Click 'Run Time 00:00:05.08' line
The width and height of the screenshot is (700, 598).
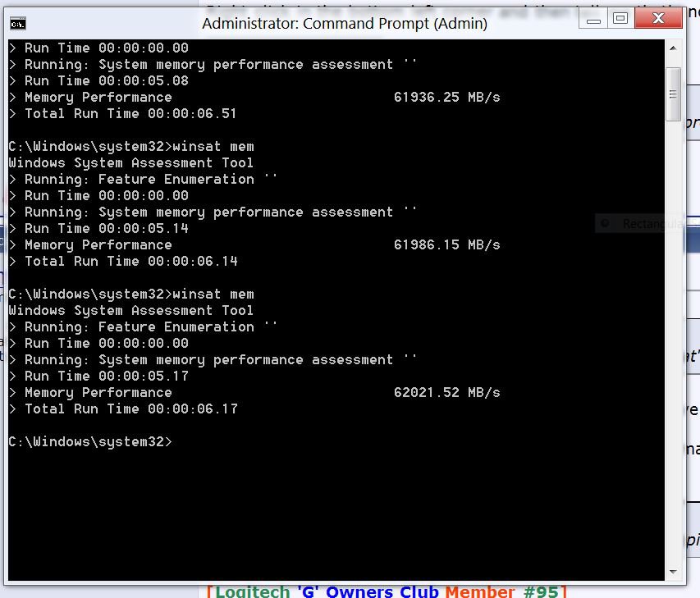click(x=98, y=80)
